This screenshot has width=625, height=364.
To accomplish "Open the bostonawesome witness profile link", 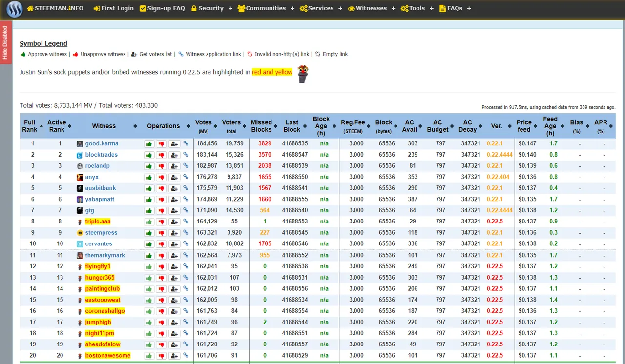I will click(107, 356).
